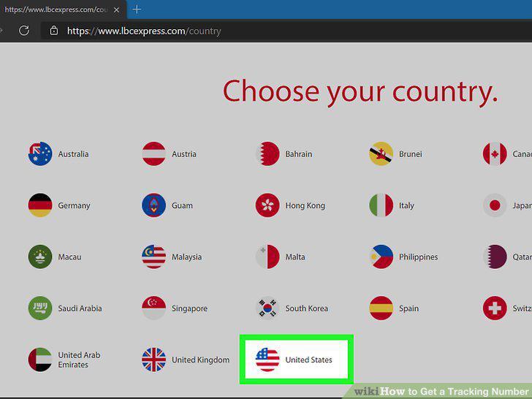Click the United Kingdom flag icon

153,360
